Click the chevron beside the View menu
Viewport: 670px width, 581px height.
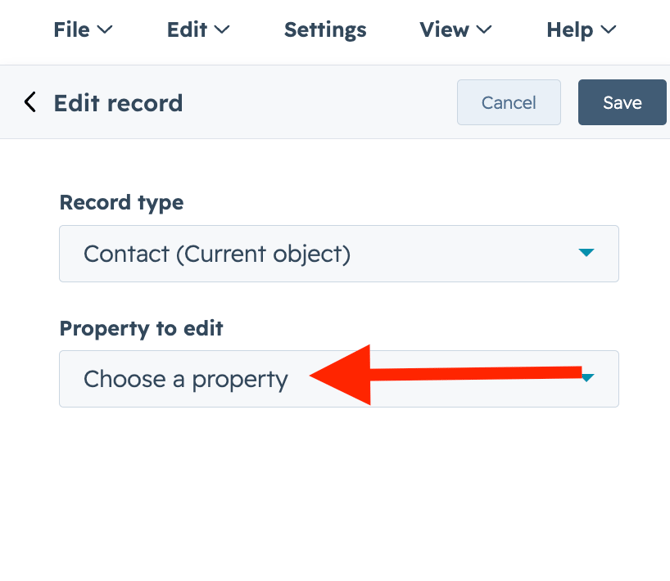[x=484, y=31]
